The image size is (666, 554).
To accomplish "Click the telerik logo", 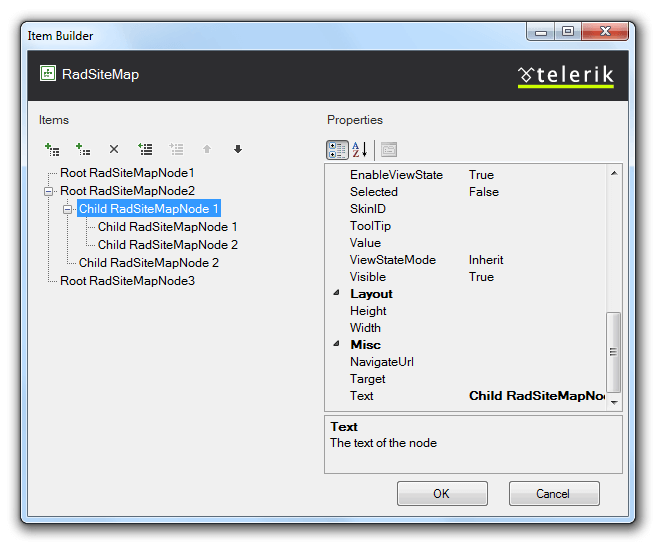I will pos(566,76).
